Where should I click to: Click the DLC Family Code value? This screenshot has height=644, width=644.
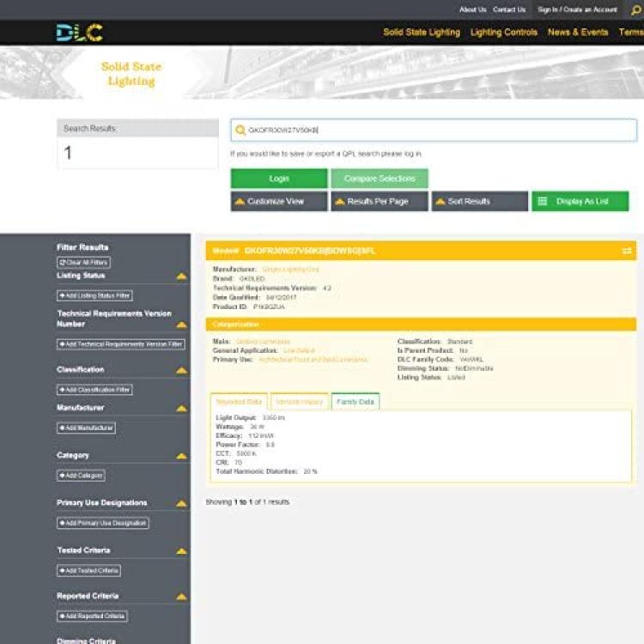pyautogui.click(x=471, y=360)
